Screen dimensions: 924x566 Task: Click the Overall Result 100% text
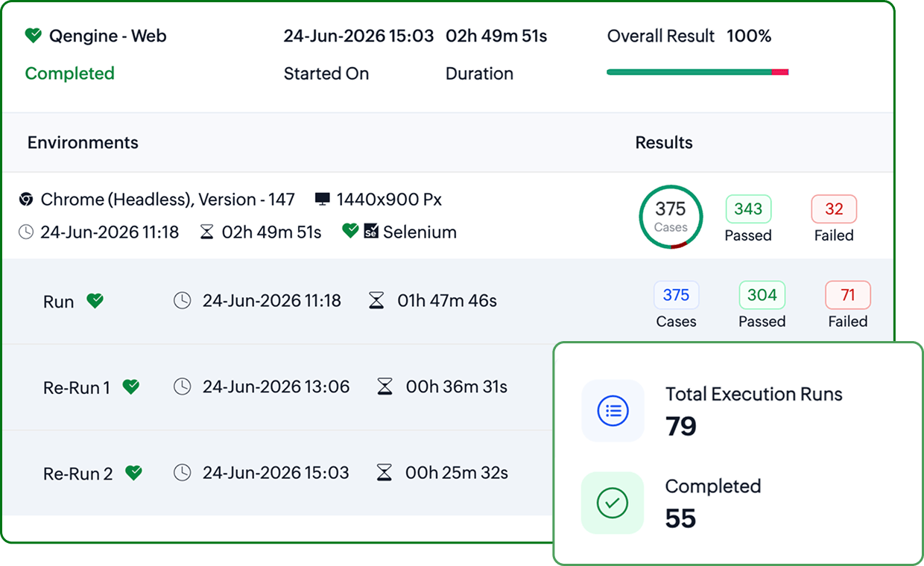pyautogui.click(x=689, y=36)
